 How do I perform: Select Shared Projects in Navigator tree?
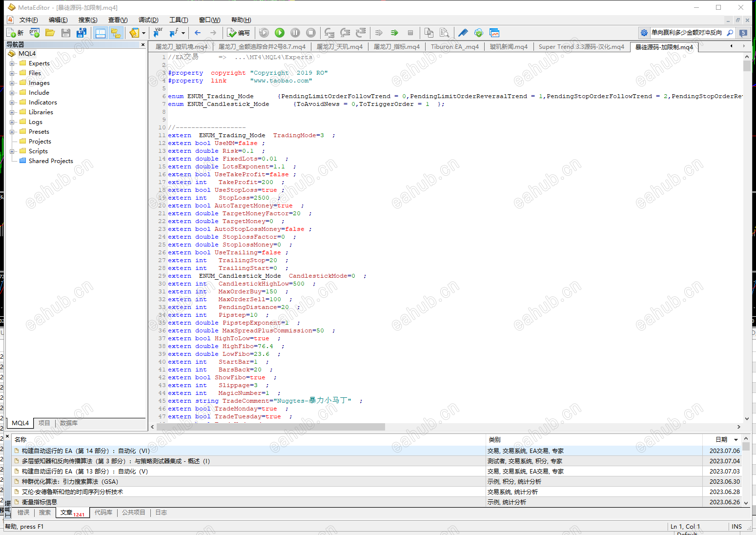pos(51,161)
